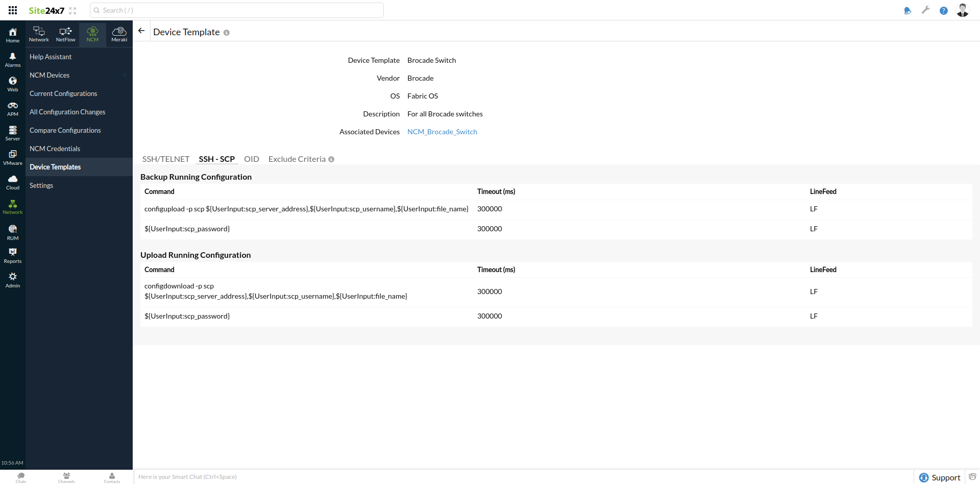Expand NCM Devices with the plus control
The image size is (980, 484).
pyautogui.click(x=125, y=75)
